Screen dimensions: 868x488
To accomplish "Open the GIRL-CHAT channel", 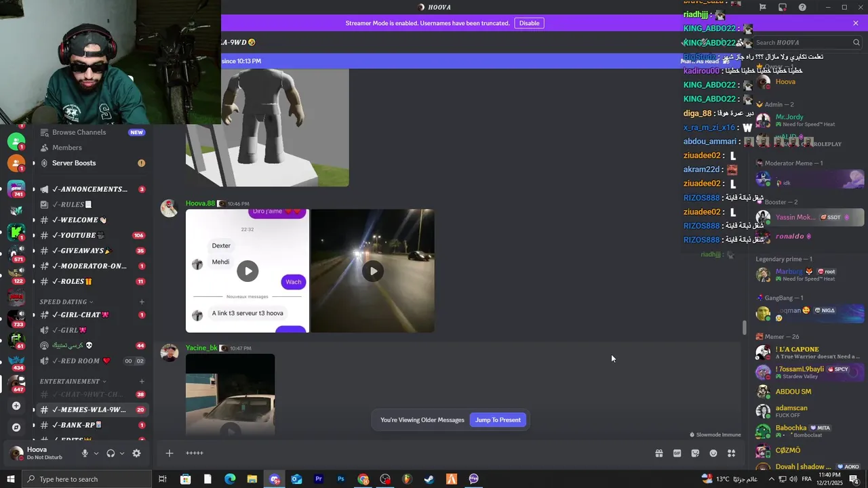I will click(x=92, y=314).
